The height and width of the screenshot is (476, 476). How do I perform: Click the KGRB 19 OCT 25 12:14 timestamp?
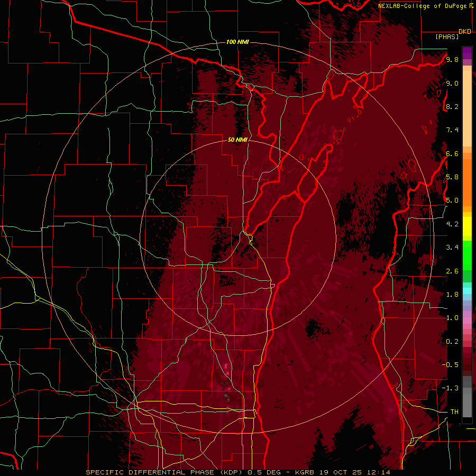(342, 472)
